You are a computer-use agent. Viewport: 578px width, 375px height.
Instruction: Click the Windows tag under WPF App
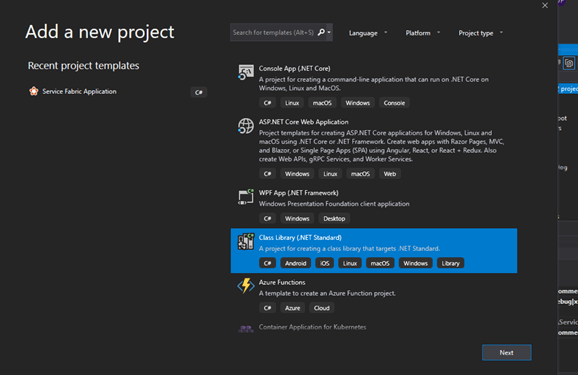tap(297, 219)
